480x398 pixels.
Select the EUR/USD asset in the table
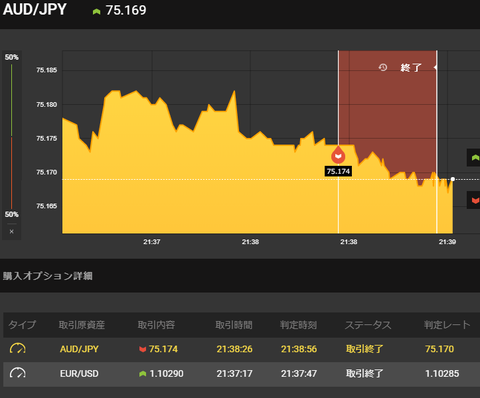[x=79, y=374]
